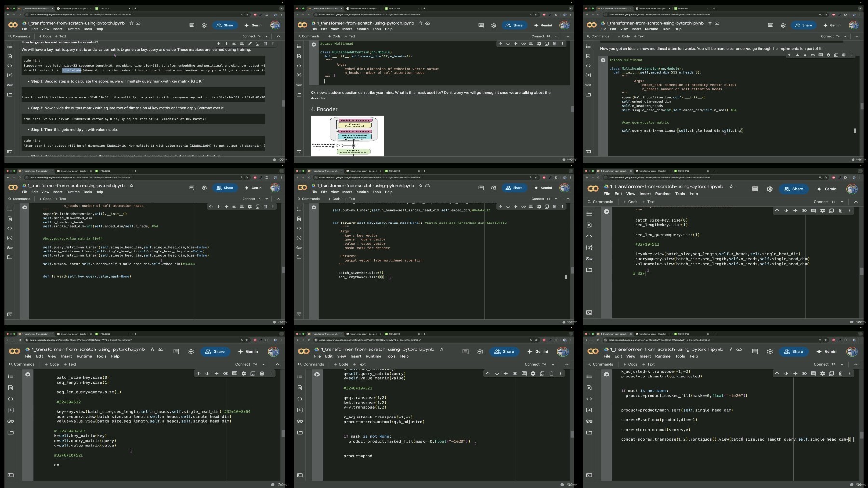The width and height of the screenshot is (868, 488).
Task: Open Connect T4 dropdown above the '# 32*' cell
Action: point(842,202)
